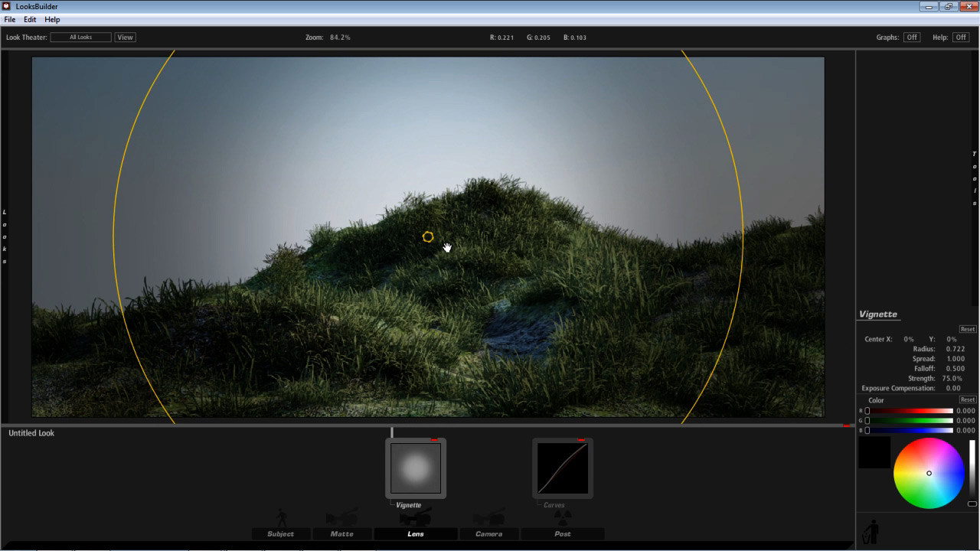Toggle Graphs Off button
Screen dimensions: 980x551
[x=911, y=37]
